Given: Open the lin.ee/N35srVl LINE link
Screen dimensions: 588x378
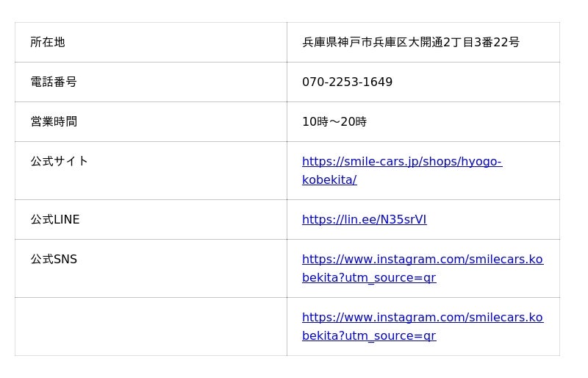Looking at the screenshot, I should pos(364,220).
